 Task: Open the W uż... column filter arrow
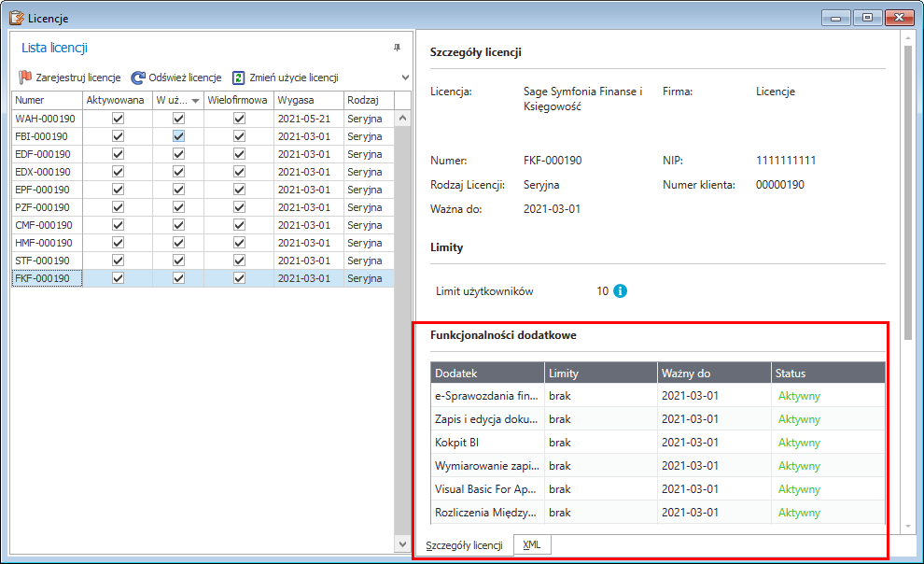click(x=195, y=101)
